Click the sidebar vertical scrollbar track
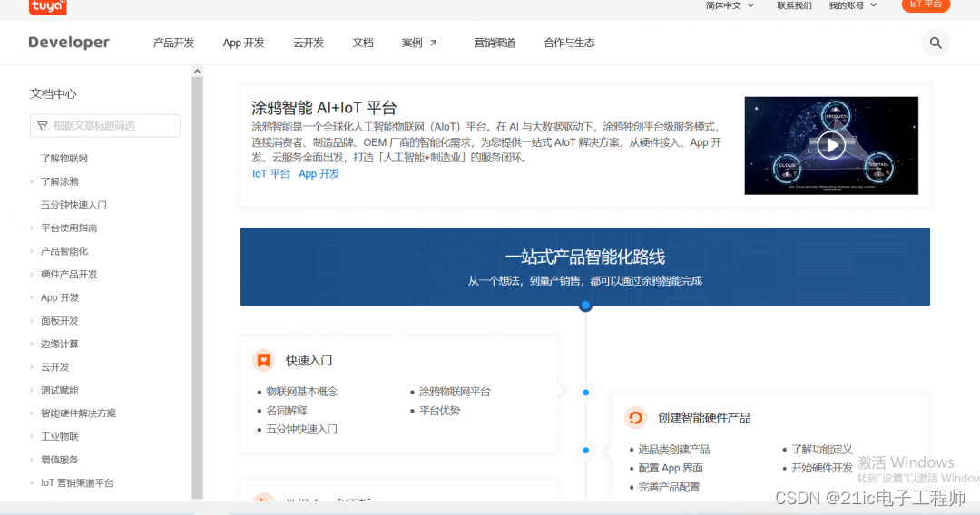 pos(198,287)
